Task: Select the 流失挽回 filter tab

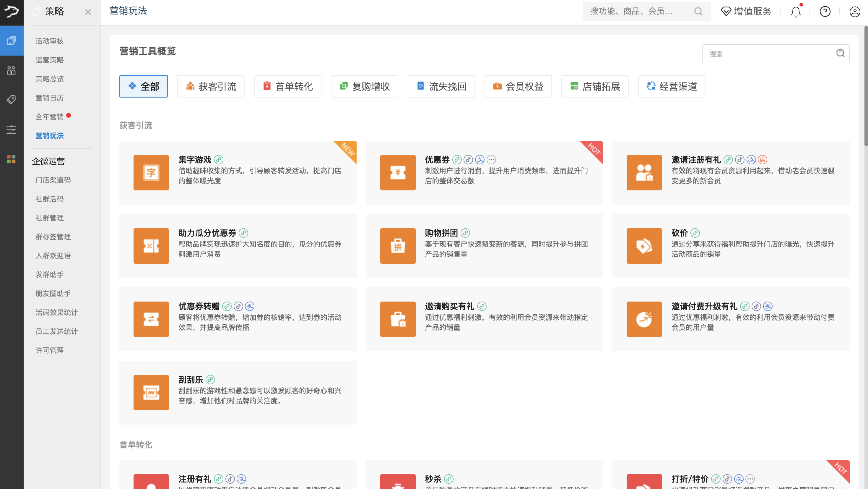Action: tap(441, 86)
